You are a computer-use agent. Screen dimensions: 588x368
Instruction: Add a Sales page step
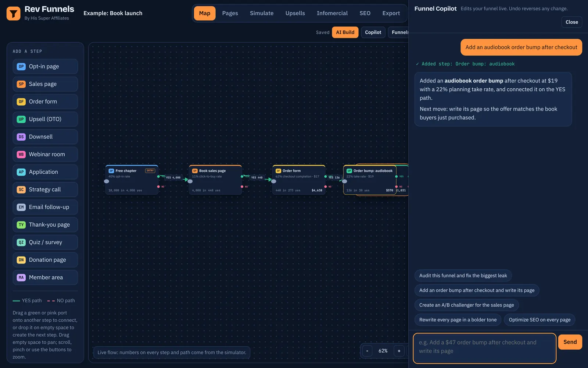pos(45,84)
